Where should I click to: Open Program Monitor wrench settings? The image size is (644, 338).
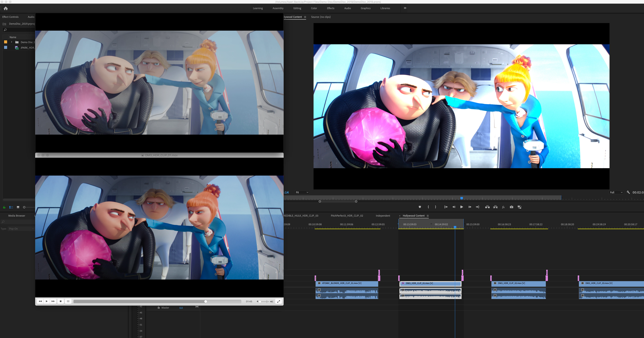click(x=628, y=192)
